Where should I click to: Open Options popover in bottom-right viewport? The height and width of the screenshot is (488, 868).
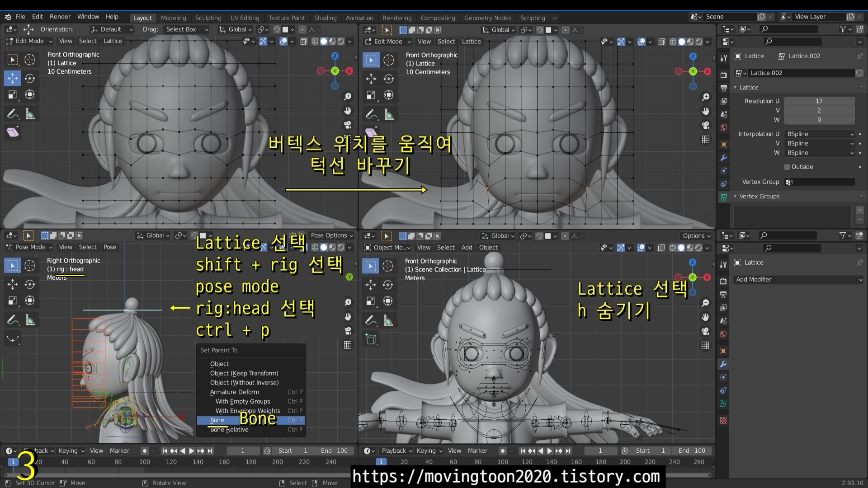696,236
